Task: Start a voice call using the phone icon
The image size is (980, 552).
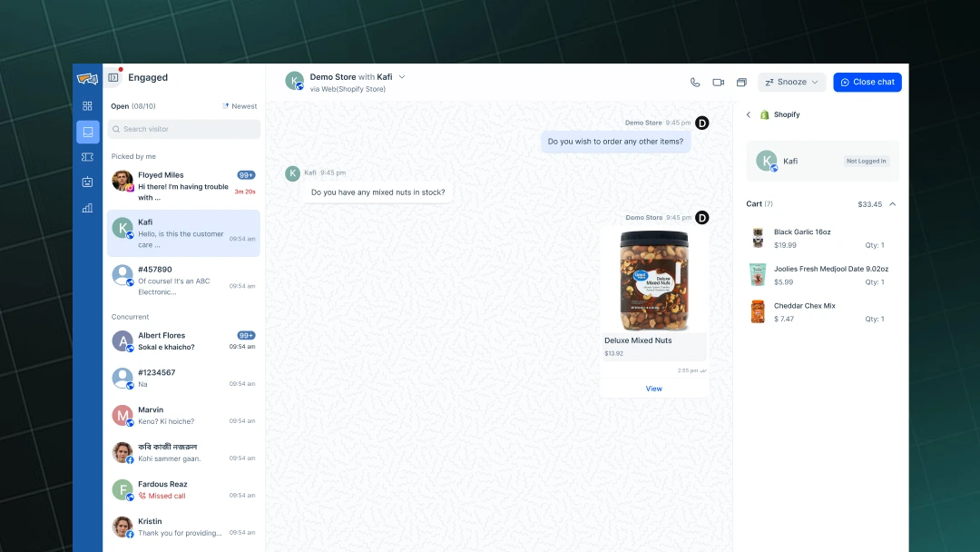Action: 694,82
